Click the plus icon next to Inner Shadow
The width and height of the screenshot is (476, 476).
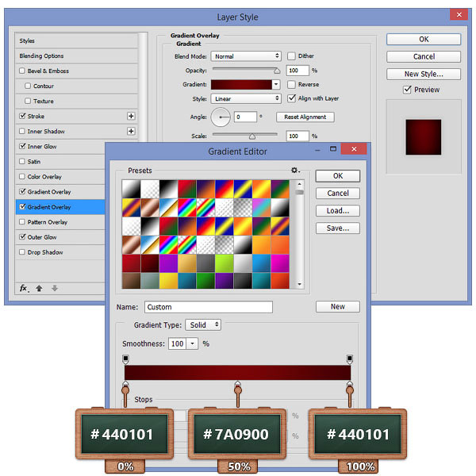(131, 131)
